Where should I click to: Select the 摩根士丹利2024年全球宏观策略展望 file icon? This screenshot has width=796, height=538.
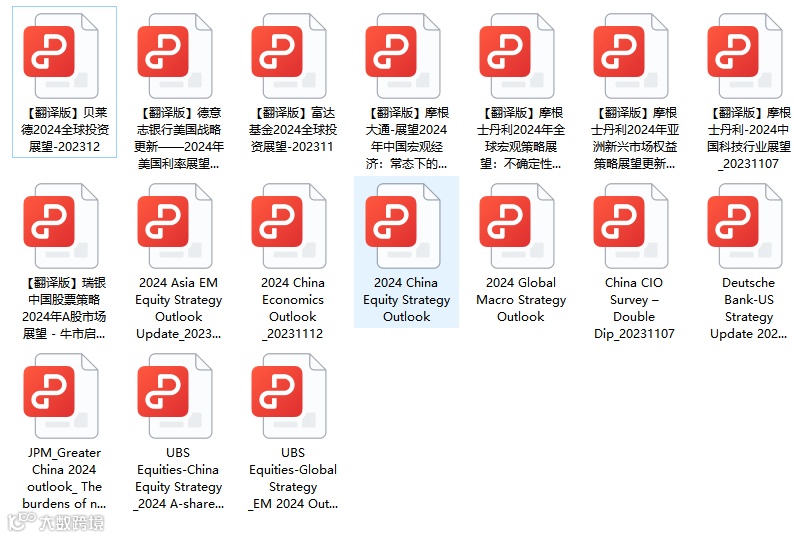coord(517,56)
